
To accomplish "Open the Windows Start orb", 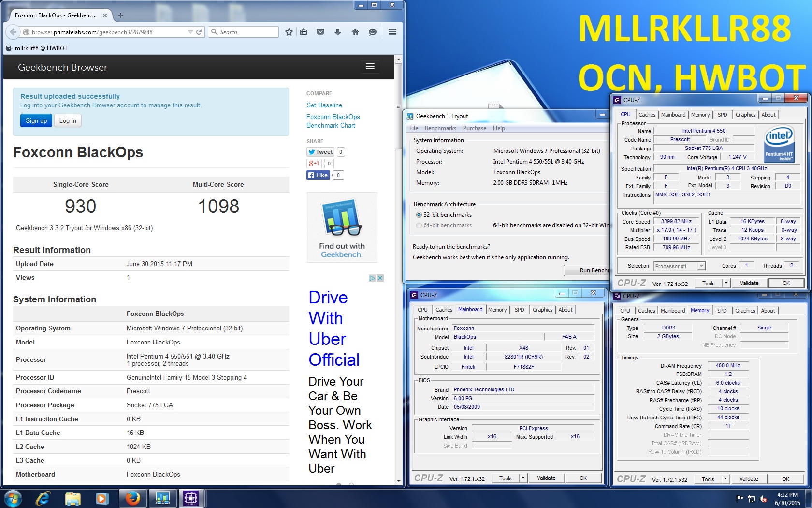I will click(13, 498).
